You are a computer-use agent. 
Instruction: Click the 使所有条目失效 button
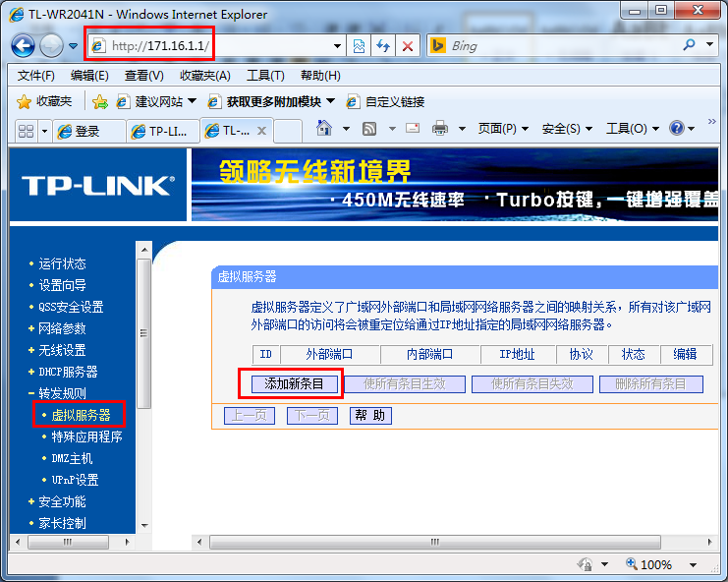point(532,384)
